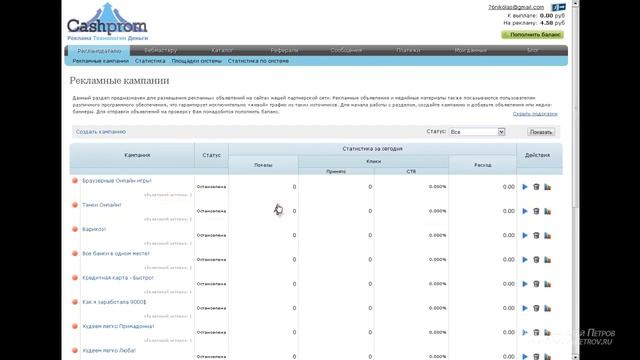The height and width of the screenshot is (360, 640).
Task: Delete the 'Кредитная карта - быстро!' campaign
Action: 536,284
